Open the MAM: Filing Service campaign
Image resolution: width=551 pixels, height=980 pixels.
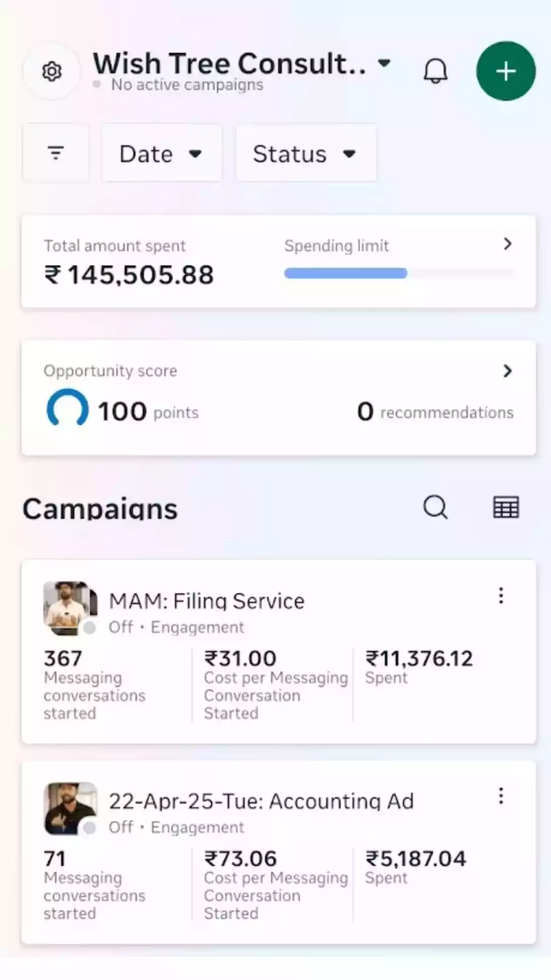pyautogui.click(x=207, y=601)
